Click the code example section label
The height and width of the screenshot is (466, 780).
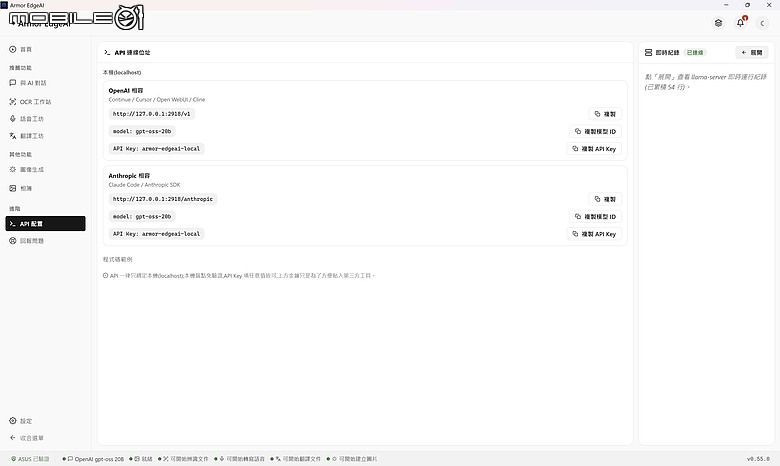pos(117,260)
